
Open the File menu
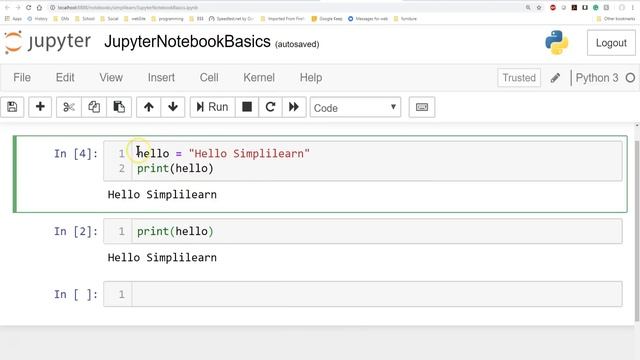(22, 78)
